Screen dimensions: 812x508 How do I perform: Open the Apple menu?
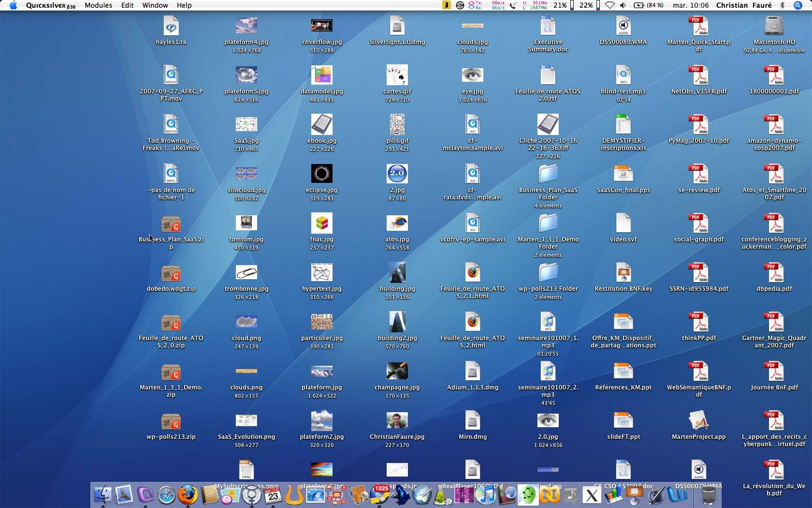pyautogui.click(x=13, y=5)
